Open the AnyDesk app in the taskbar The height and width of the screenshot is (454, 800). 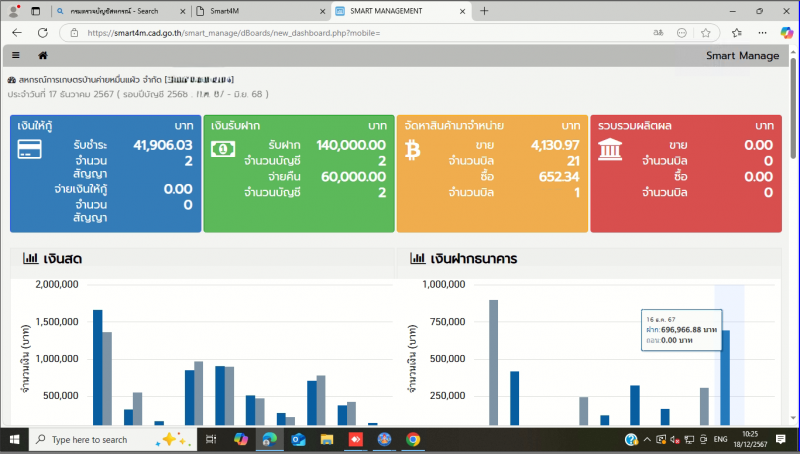pos(356,439)
